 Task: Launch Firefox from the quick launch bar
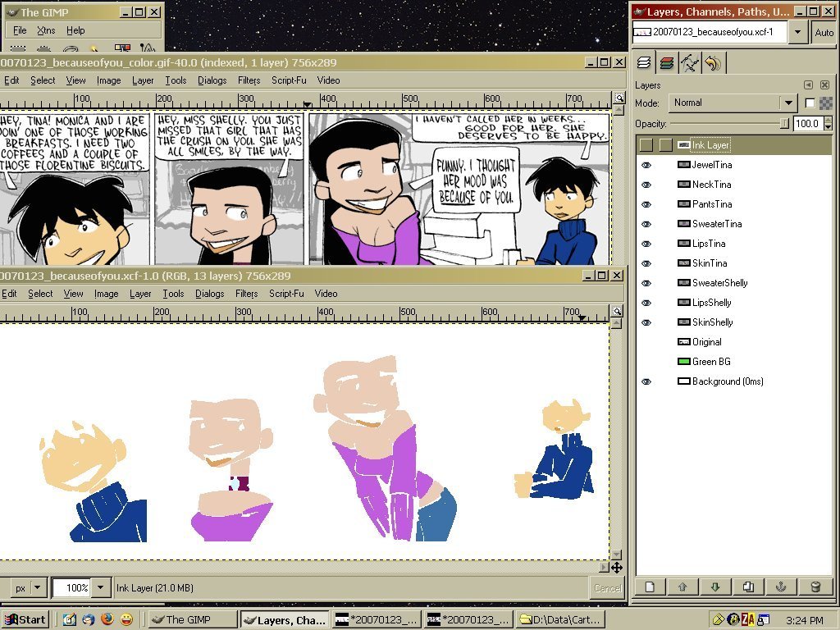(x=107, y=619)
